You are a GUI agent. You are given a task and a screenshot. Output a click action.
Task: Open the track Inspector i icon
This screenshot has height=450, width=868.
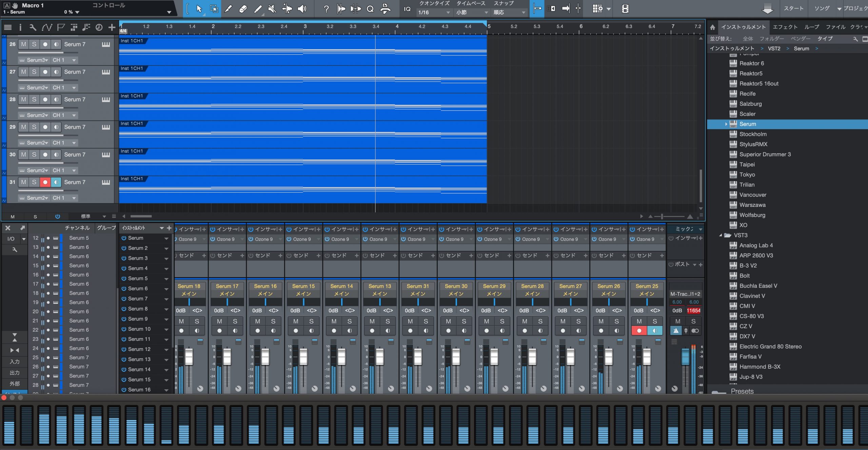click(x=20, y=27)
